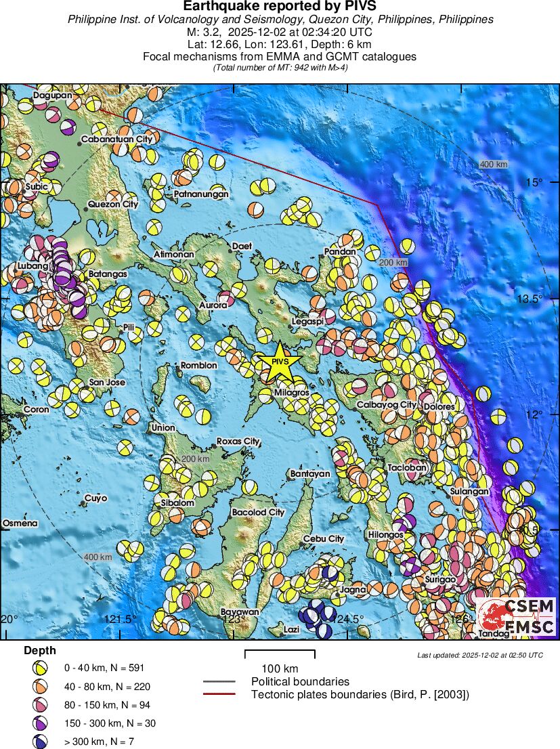Click the CSEM EMSC logo
This screenshot has height=749, width=560.
(x=517, y=616)
